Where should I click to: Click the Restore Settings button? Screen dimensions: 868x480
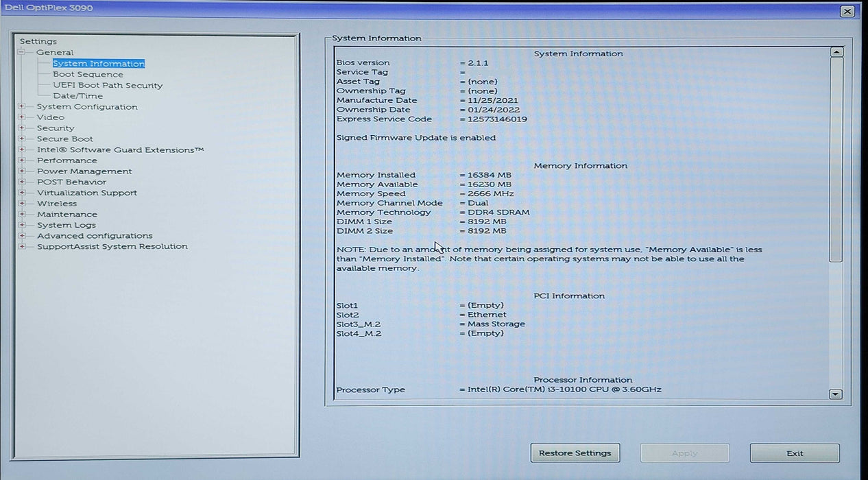[x=575, y=453]
